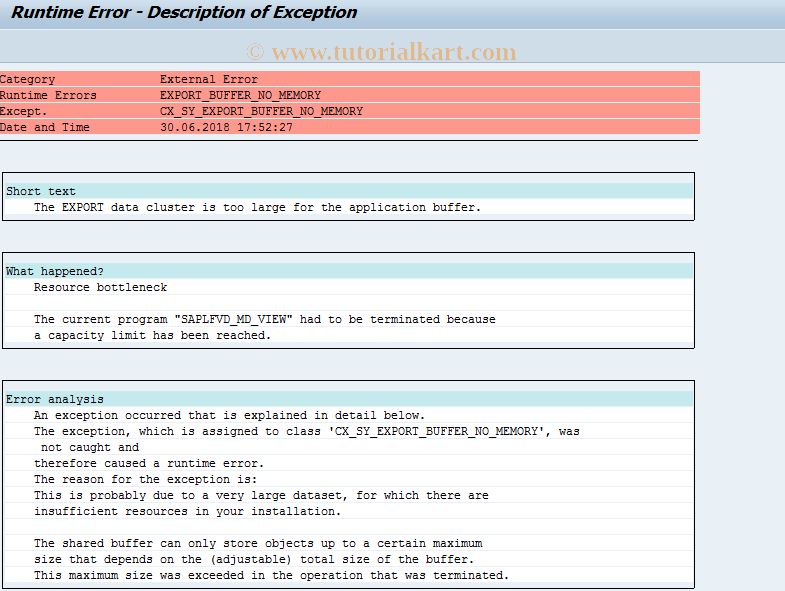Click line 'The shared buffer can only store objects'

coord(258,544)
